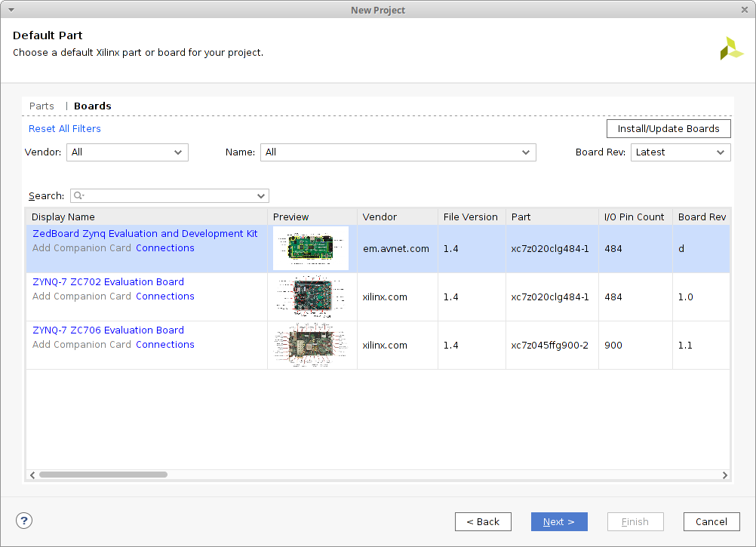This screenshot has width=756, height=547.
Task: Close the New Project dialog window
Action: (744, 10)
